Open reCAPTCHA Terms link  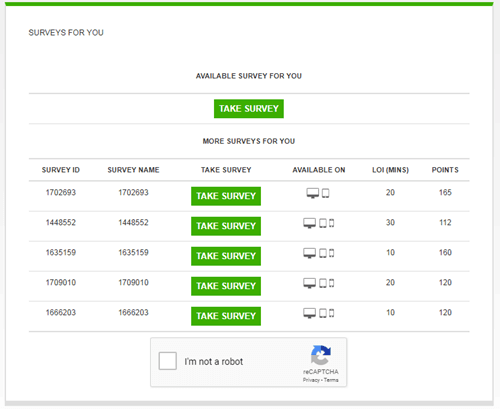[x=331, y=380]
